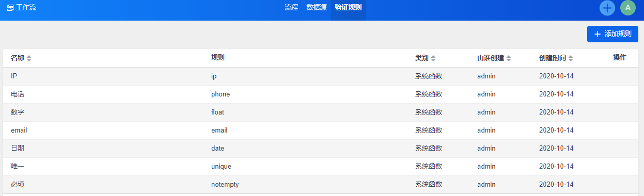The width and height of the screenshot is (644, 196).
Task: Switch to the 数据源 tab
Action: pos(317,8)
